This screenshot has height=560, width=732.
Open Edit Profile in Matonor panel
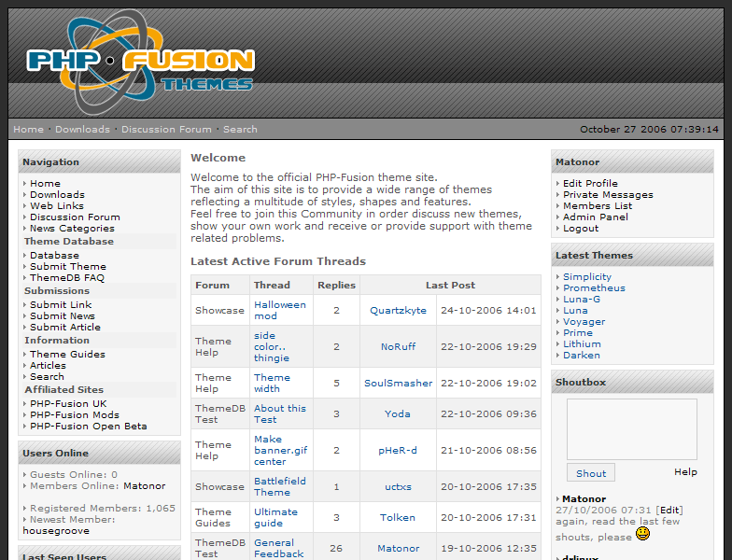[590, 183]
